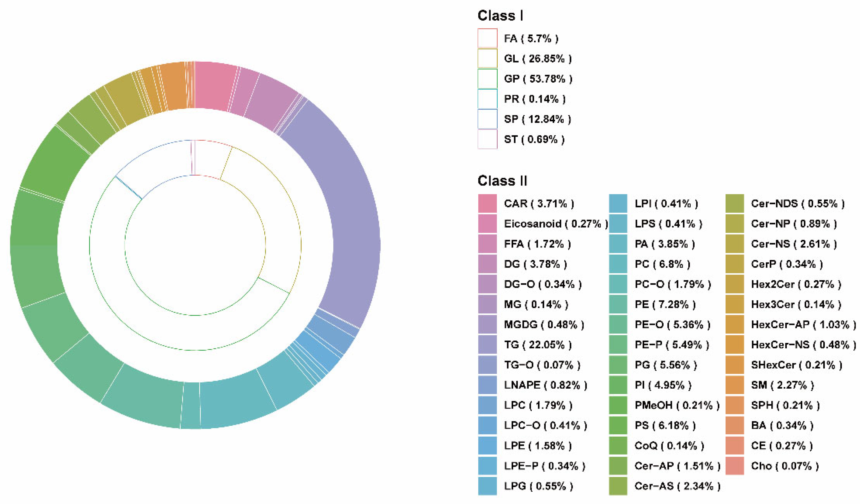
Task: Click the LPG ( 0.55% ) legend label
Action: 538,486
